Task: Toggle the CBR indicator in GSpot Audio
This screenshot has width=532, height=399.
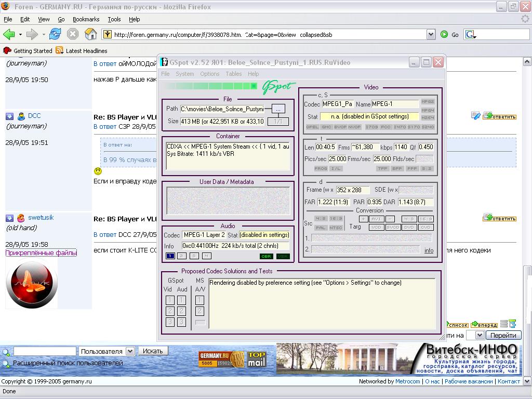Action: coord(267,257)
